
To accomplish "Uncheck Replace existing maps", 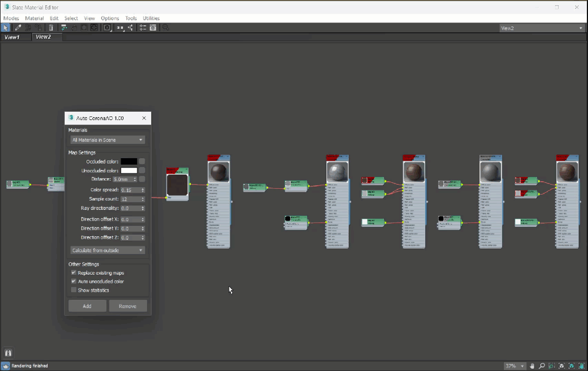I will (x=73, y=273).
